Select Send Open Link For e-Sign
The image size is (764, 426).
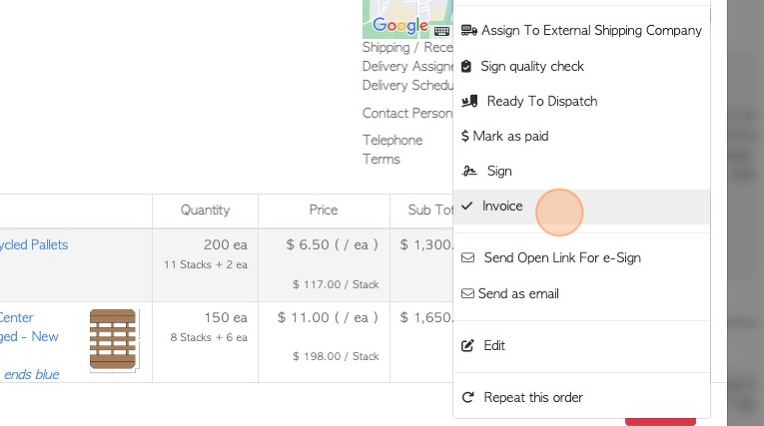[562, 258]
